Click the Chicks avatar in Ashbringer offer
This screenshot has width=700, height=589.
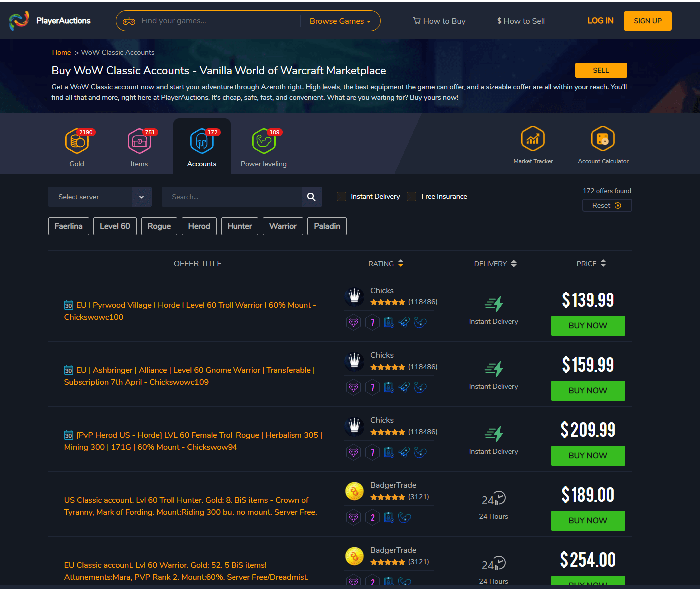click(354, 361)
